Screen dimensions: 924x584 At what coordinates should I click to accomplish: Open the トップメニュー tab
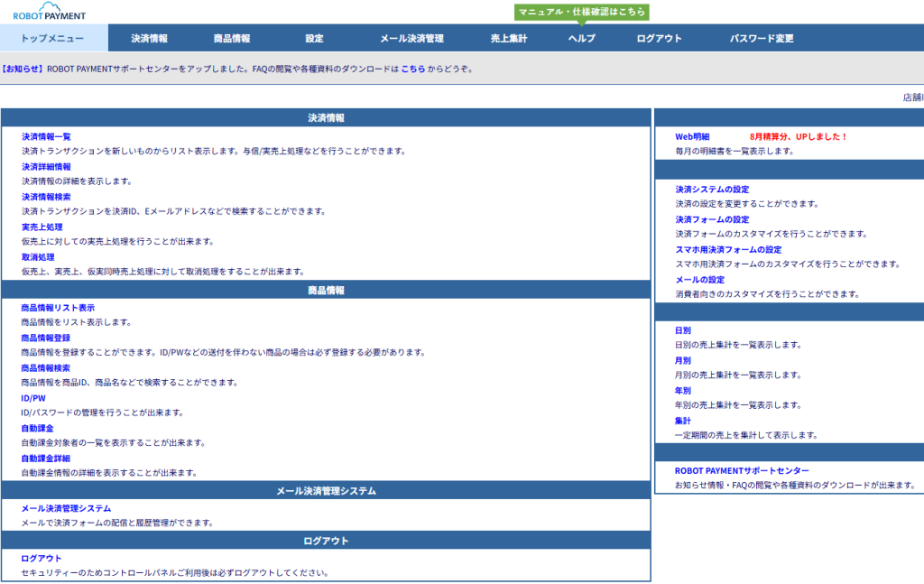click(x=52, y=39)
